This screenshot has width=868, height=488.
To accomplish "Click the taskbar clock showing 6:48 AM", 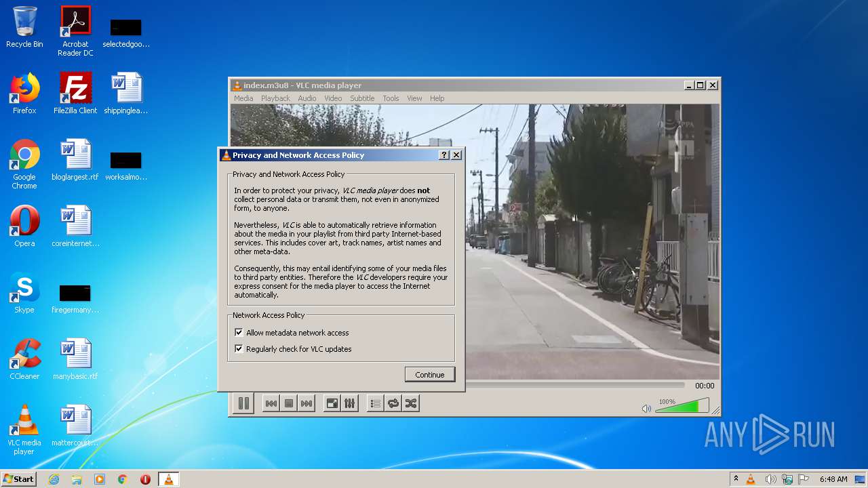I will point(833,479).
